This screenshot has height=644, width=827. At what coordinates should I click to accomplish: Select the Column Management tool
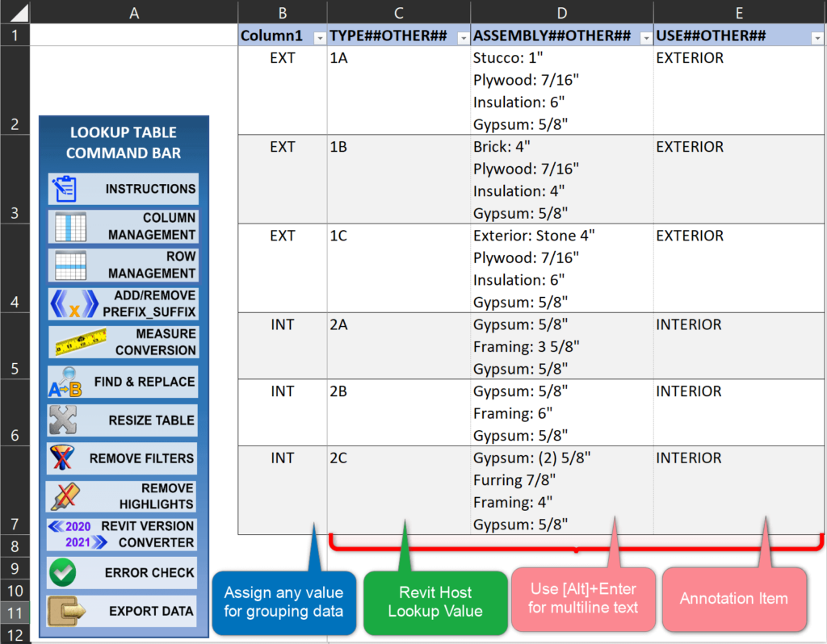coord(123,227)
